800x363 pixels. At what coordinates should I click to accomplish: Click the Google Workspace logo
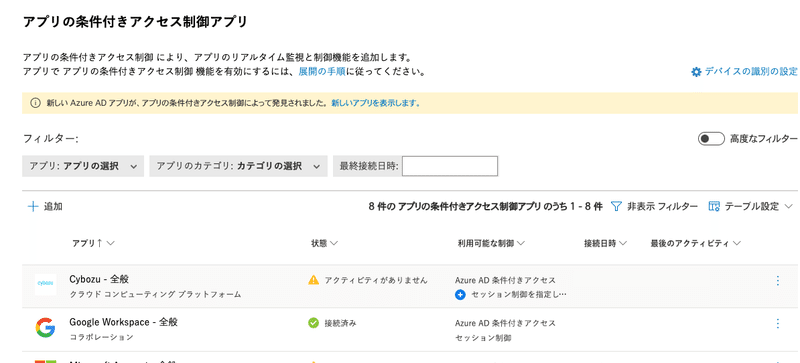pyautogui.click(x=45, y=328)
